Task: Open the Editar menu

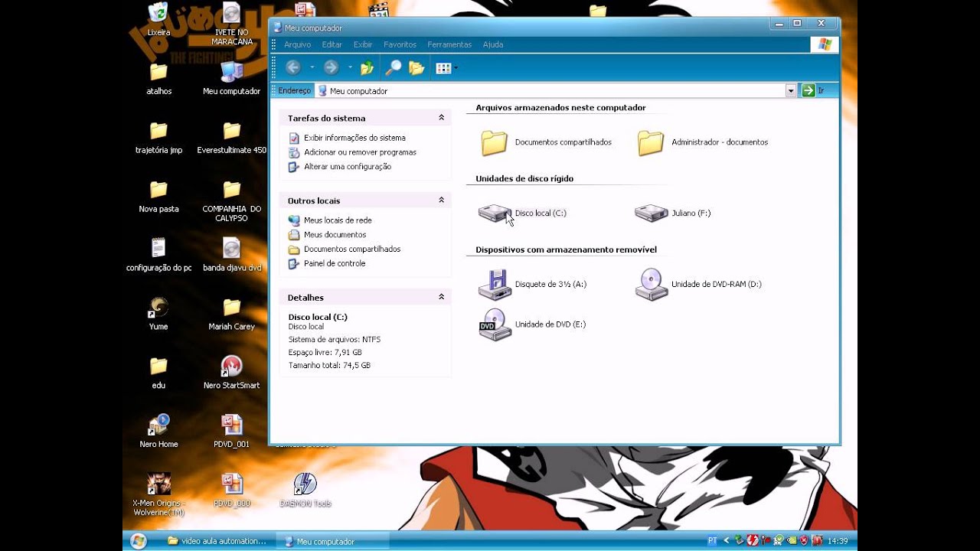Action: click(x=332, y=44)
